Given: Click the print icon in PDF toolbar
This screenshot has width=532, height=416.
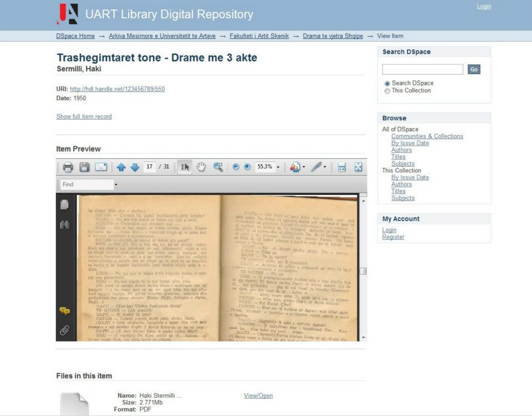Looking at the screenshot, I should tap(68, 167).
